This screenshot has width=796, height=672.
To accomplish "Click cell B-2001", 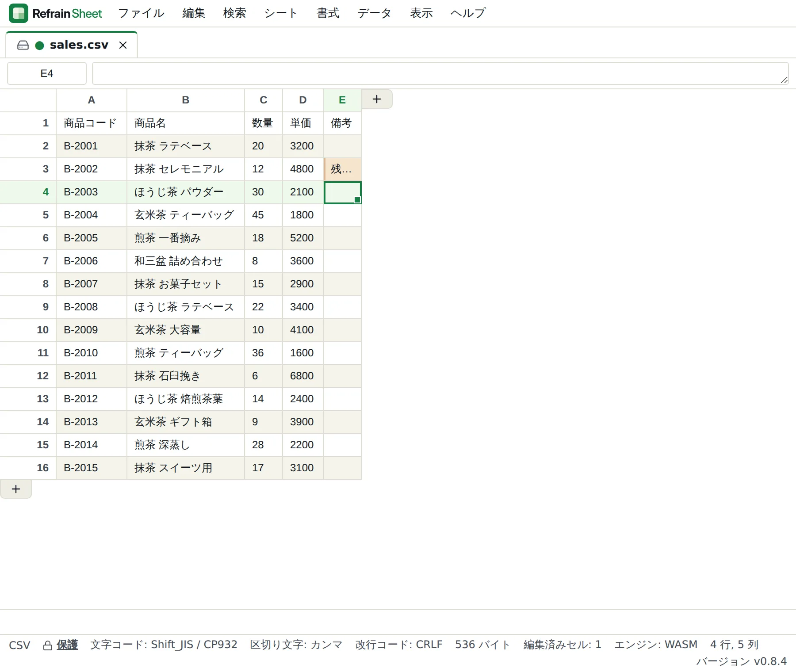I will (92, 146).
